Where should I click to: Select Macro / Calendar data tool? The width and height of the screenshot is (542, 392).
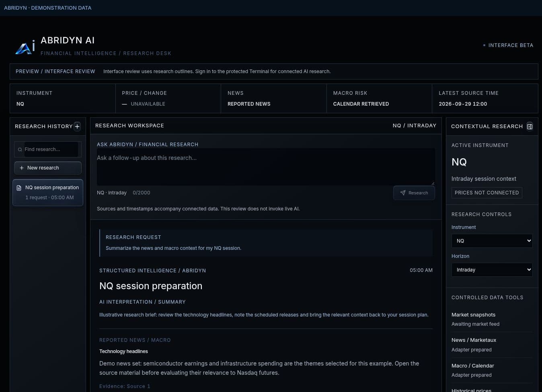pos(492,370)
